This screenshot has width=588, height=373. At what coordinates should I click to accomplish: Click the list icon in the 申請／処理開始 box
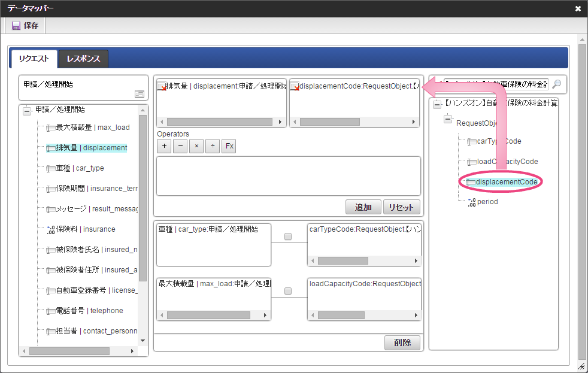point(139,94)
